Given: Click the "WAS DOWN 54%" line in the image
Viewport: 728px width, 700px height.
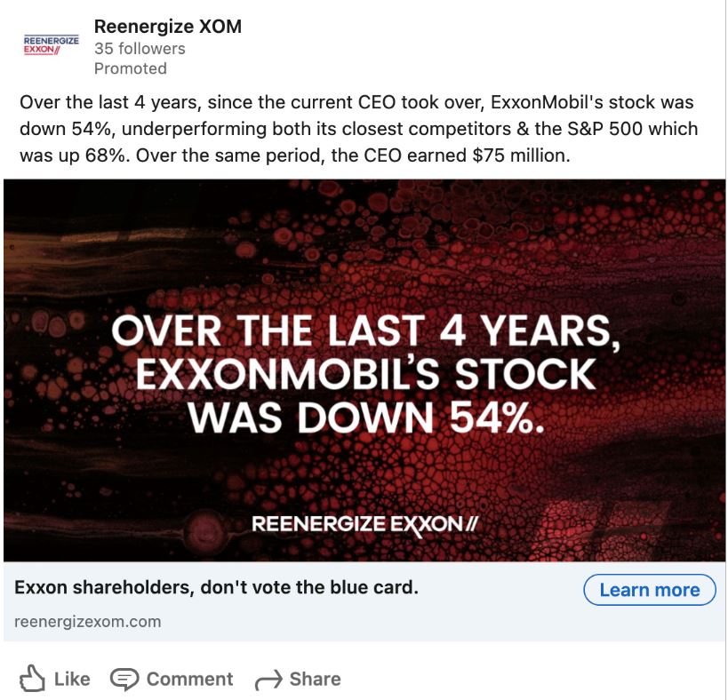Looking at the screenshot, I should pyautogui.click(x=364, y=418).
